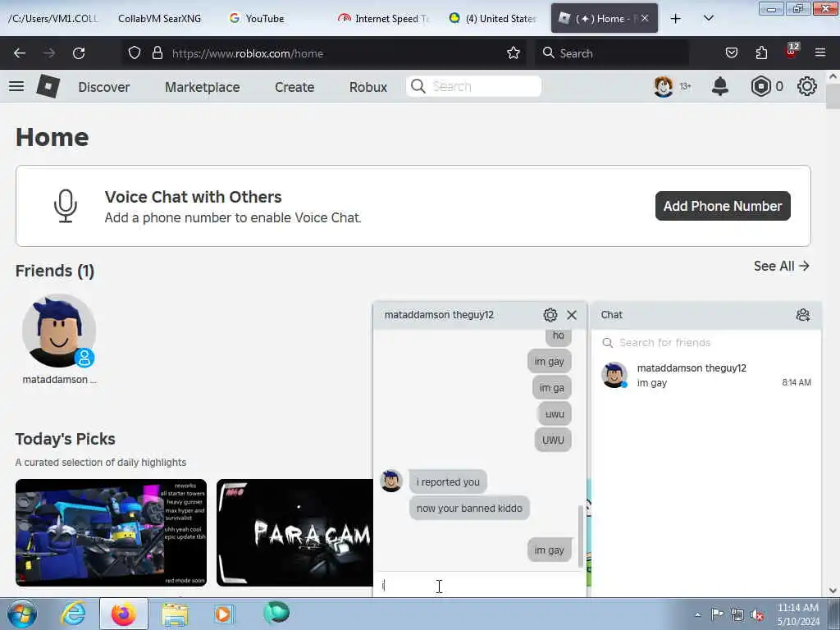The width and height of the screenshot is (840, 630).
Task: Open the Firefox application menu
Action: coord(820,53)
